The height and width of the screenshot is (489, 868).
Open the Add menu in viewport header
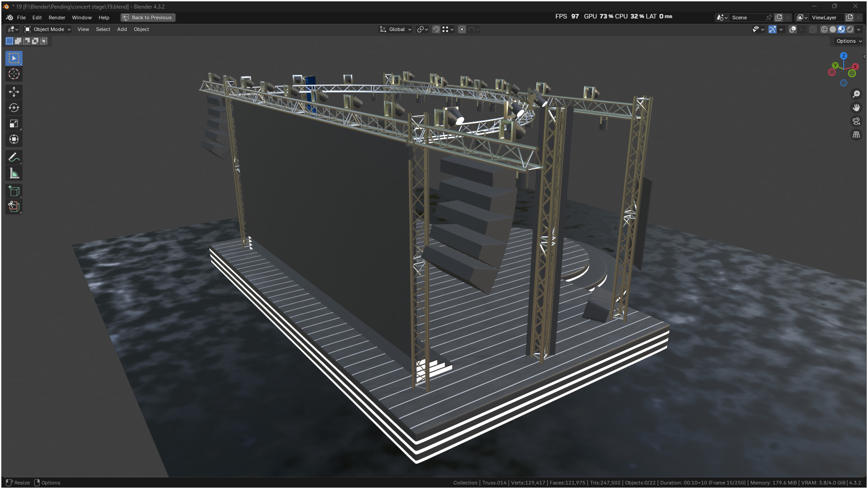pyautogui.click(x=122, y=29)
